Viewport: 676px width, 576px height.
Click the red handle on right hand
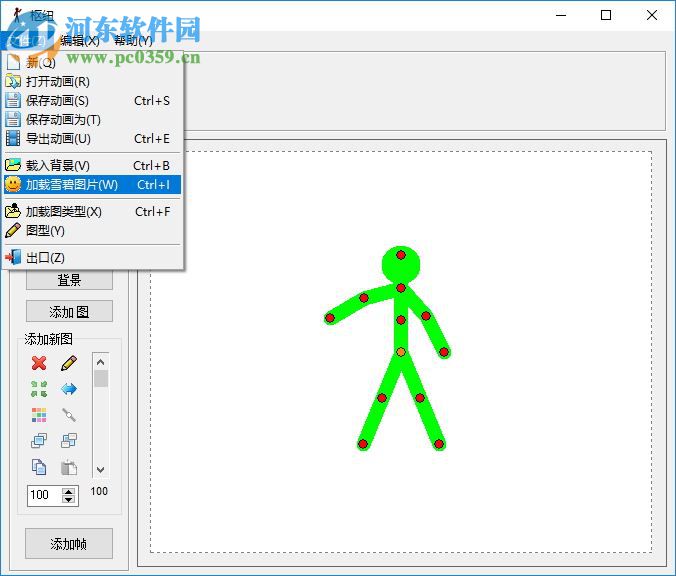tap(444, 352)
